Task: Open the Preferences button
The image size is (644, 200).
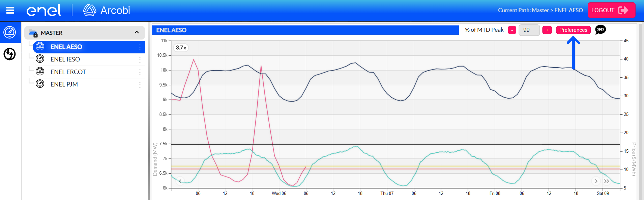Action: coord(573,30)
